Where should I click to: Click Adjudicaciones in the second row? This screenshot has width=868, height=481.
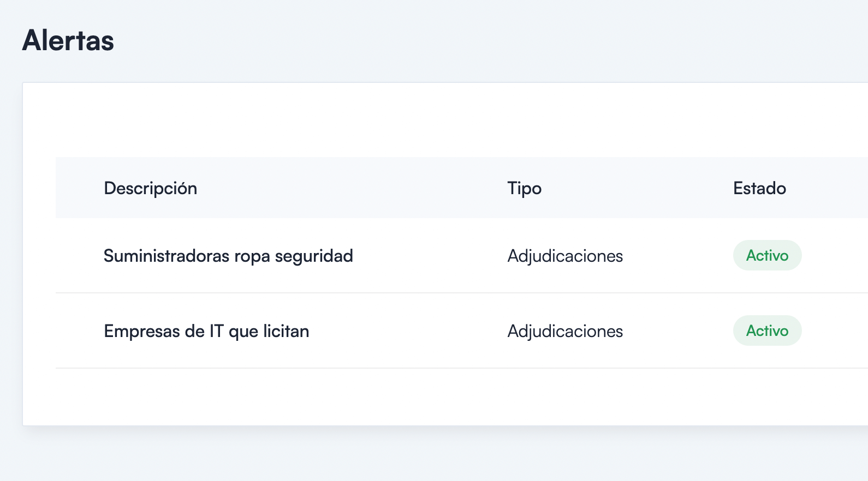565,330
